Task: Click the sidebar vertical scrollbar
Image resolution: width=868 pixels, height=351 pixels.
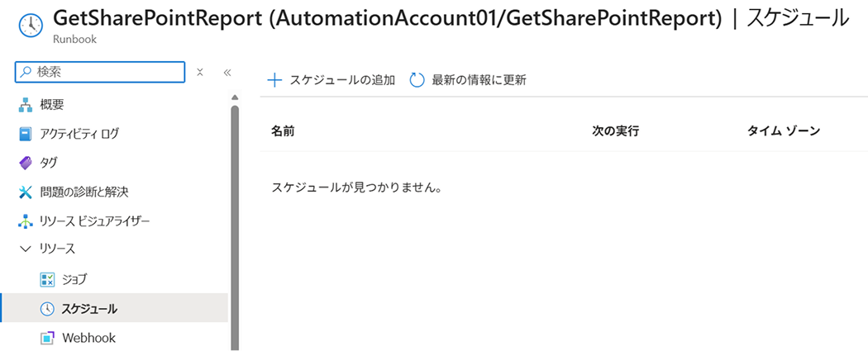Action: (235, 223)
